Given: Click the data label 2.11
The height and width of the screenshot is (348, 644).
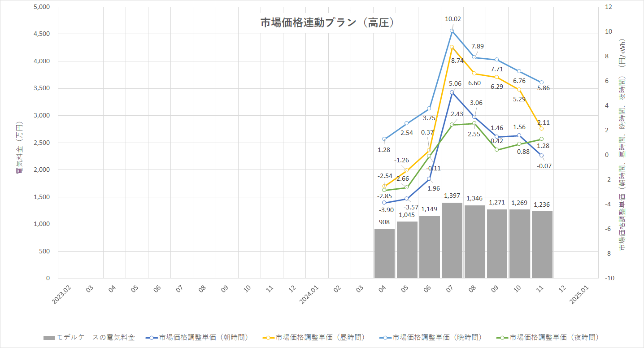Looking at the screenshot, I should pyautogui.click(x=543, y=122).
